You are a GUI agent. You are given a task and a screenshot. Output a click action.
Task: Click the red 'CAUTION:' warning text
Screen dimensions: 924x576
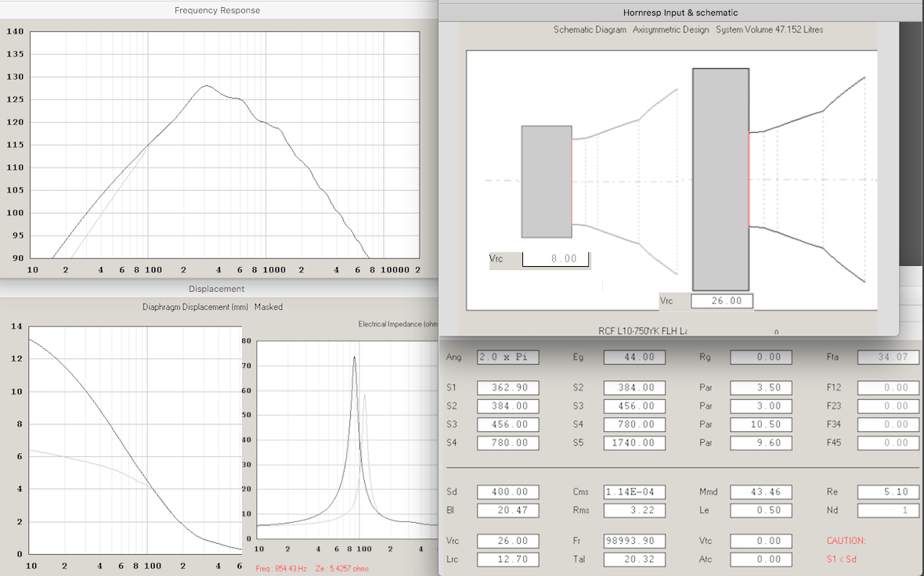pyautogui.click(x=846, y=541)
